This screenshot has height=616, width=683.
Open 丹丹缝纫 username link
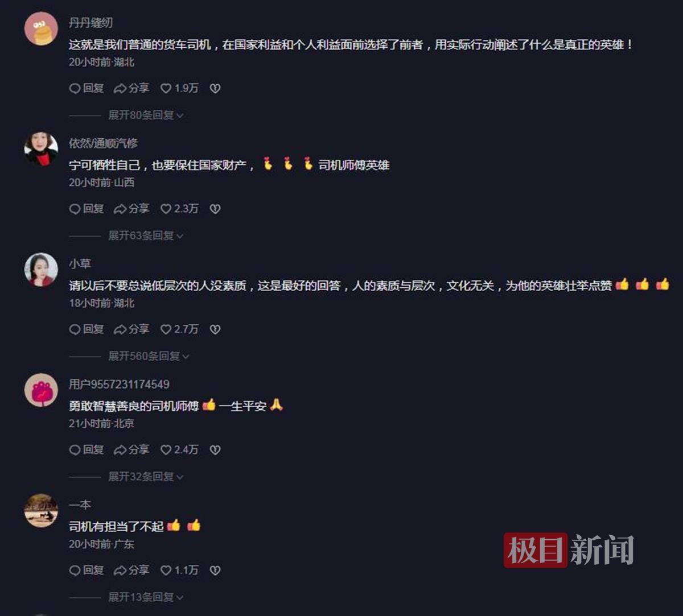point(90,23)
